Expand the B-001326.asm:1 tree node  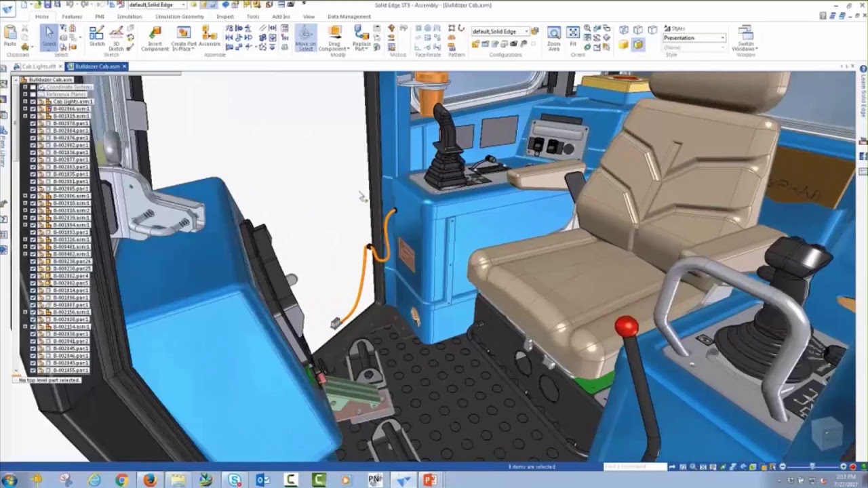(x=25, y=239)
